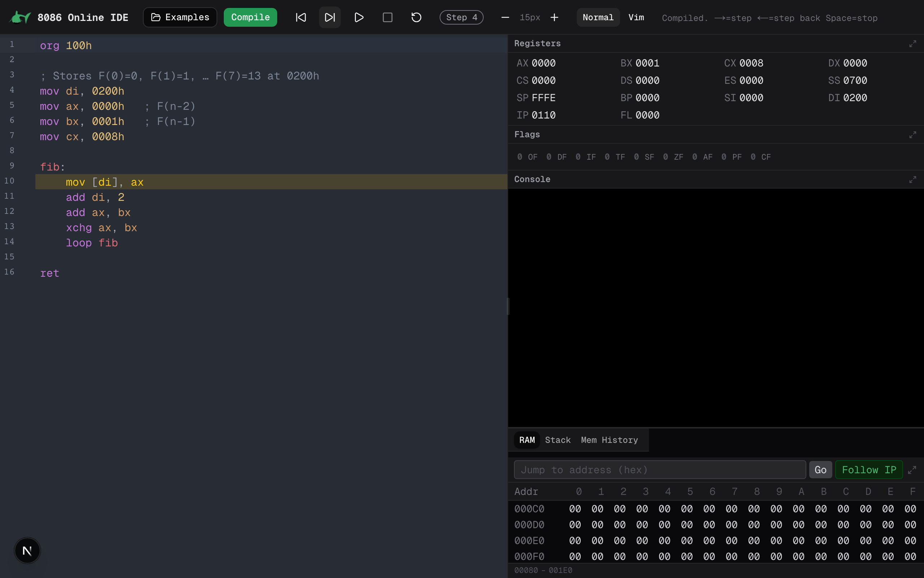Click the CX register value 0008

click(751, 63)
